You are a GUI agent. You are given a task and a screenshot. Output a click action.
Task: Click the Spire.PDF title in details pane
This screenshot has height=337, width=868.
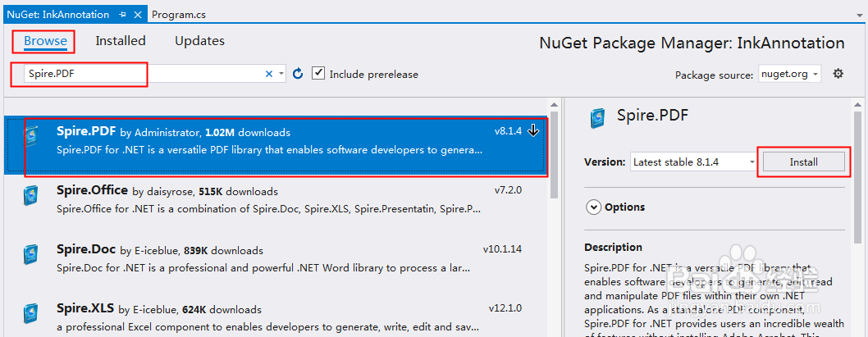click(653, 116)
